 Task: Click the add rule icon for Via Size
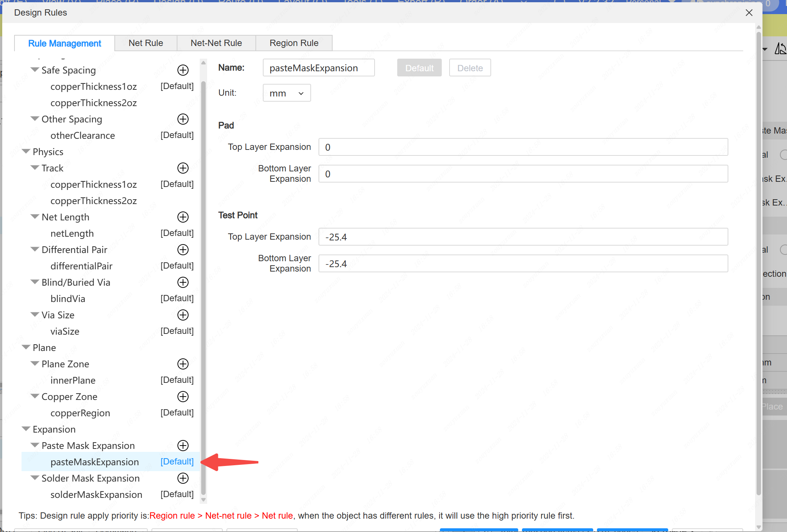point(182,315)
